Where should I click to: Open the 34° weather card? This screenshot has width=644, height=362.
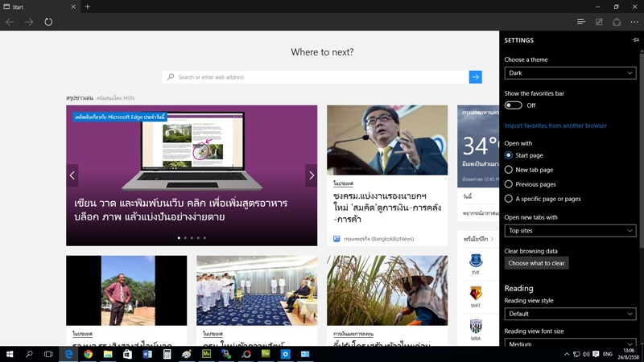478,146
